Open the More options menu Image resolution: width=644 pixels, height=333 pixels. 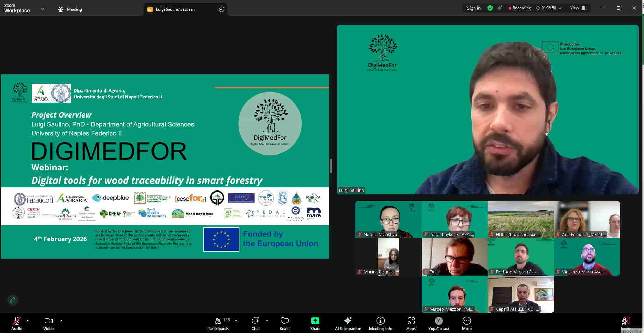tap(466, 323)
